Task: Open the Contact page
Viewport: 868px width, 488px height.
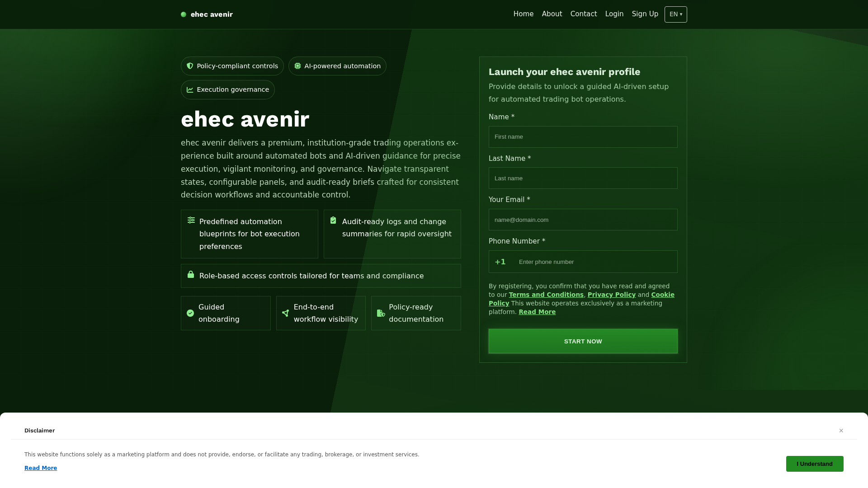Action: click(584, 14)
